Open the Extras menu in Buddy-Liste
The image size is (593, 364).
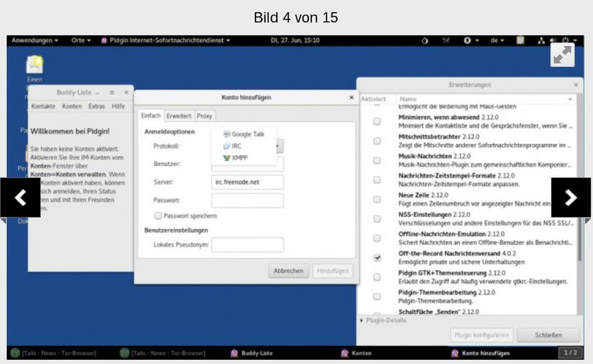[97, 106]
